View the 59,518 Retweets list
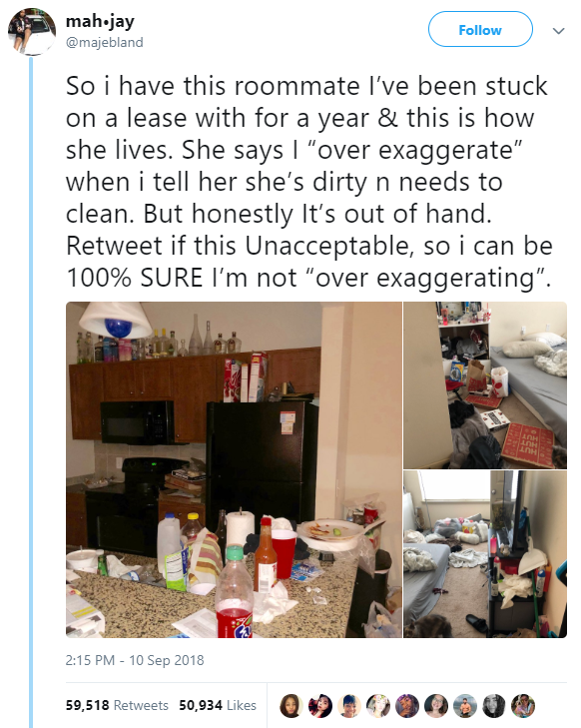Screen dimensions: 581x728 (117, 705)
